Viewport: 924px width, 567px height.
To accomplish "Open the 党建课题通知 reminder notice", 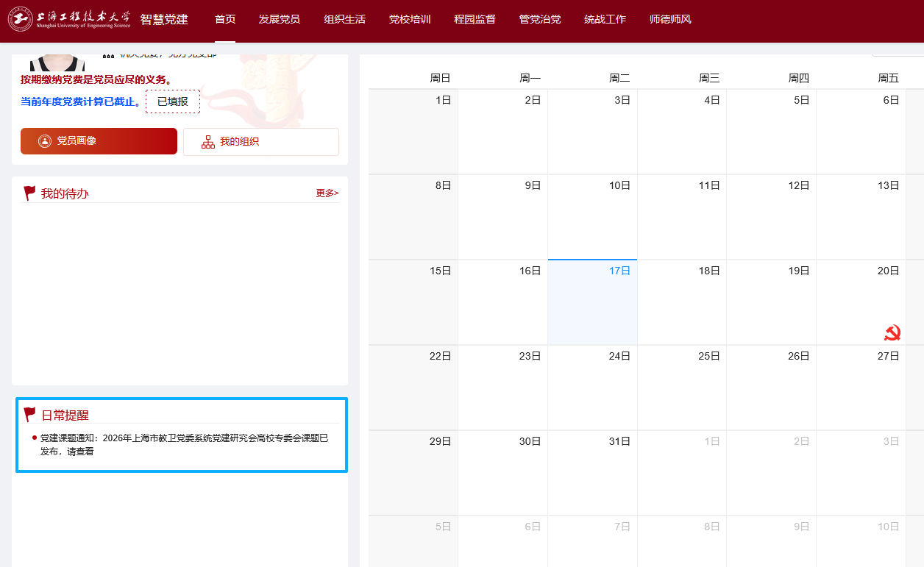I will [184, 444].
